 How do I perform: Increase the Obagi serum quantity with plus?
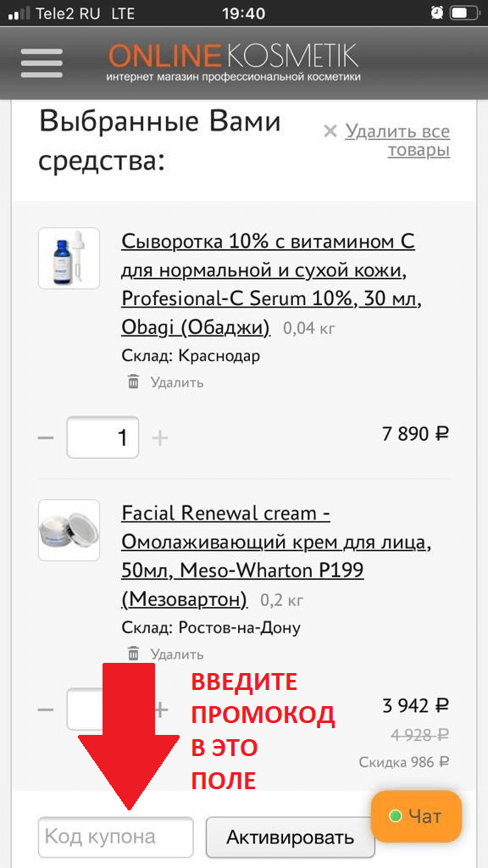[160, 438]
